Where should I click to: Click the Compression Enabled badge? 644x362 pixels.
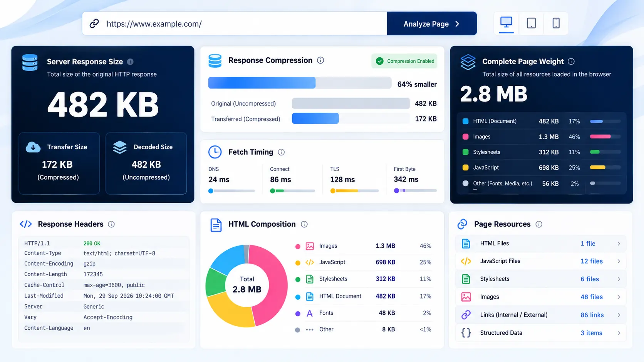pos(404,61)
